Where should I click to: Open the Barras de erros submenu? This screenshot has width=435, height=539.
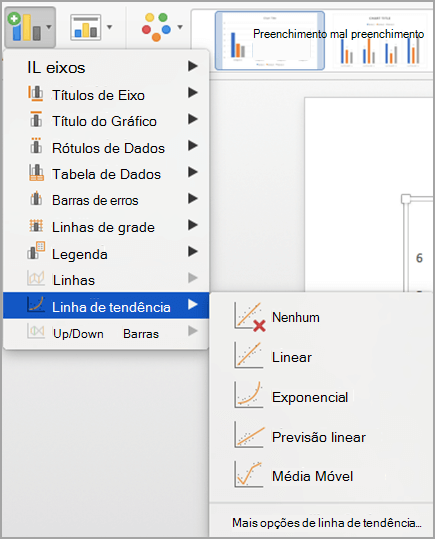click(x=106, y=200)
